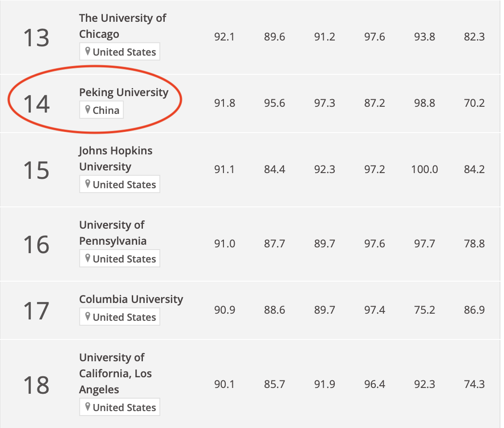
Task: Click location pin under UCLA
Action: 87,407
